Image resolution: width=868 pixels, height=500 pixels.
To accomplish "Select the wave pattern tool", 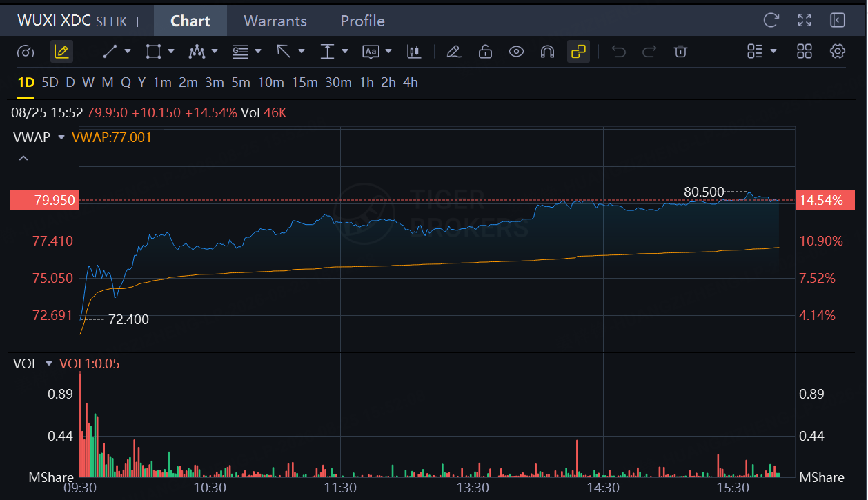I will [x=197, y=52].
